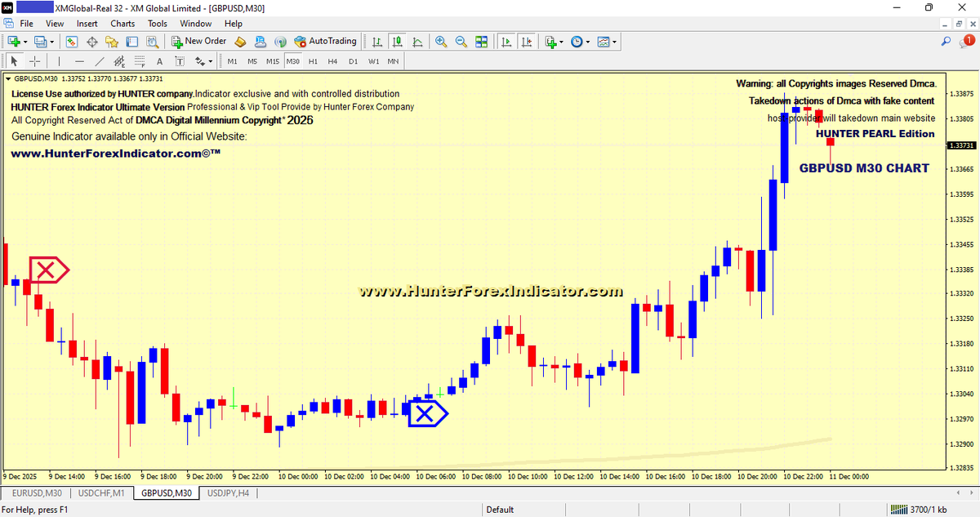Switch to M15 timeframe
The height and width of the screenshot is (517, 980).
273,61
